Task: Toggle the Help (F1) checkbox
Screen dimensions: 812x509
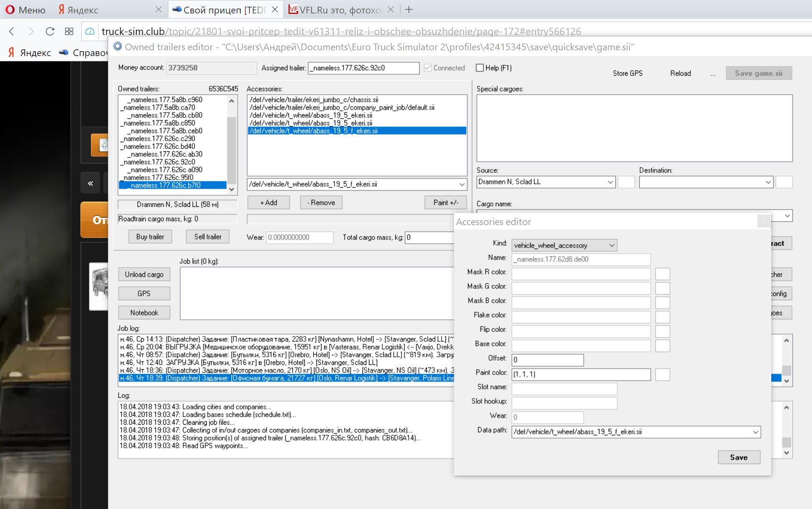Action: [x=480, y=68]
